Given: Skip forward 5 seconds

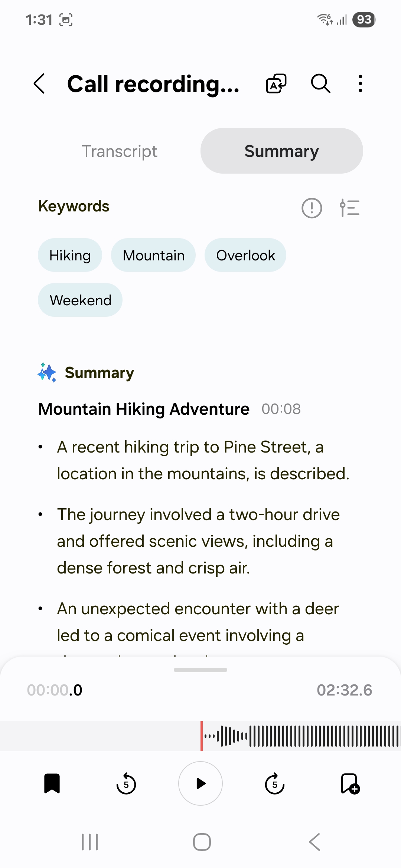Looking at the screenshot, I should [x=275, y=783].
